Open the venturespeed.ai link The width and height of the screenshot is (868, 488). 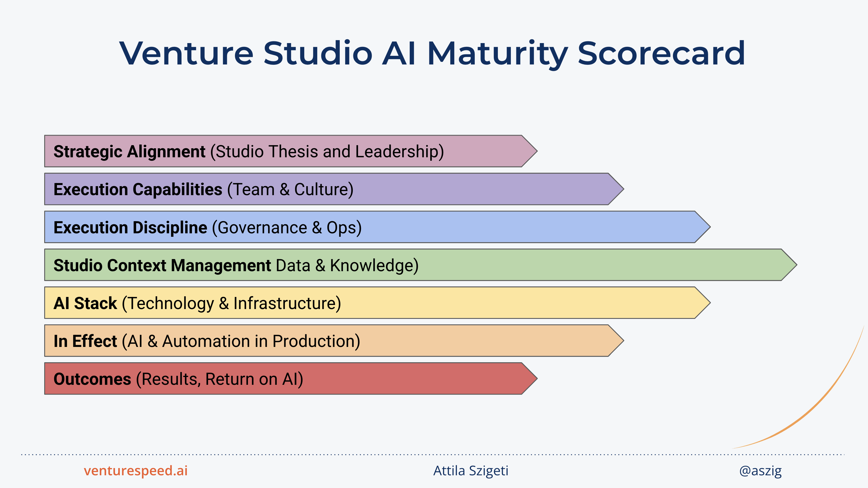[x=136, y=470]
